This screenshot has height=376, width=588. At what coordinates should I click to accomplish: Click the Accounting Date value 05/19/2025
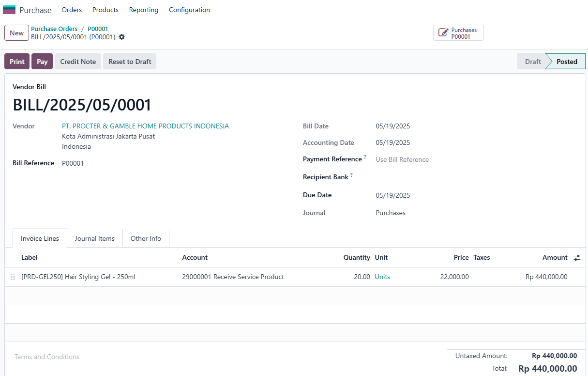pyautogui.click(x=393, y=142)
